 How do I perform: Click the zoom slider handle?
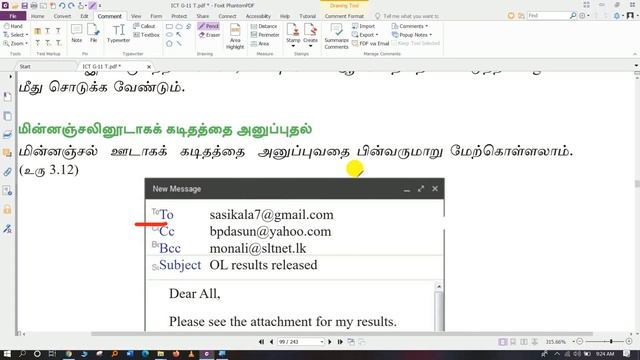[x=611, y=341]
